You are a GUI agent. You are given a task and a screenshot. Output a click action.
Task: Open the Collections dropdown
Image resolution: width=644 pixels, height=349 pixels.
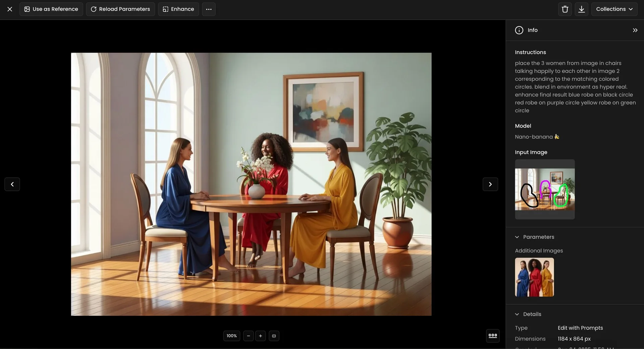coord(614,9)
